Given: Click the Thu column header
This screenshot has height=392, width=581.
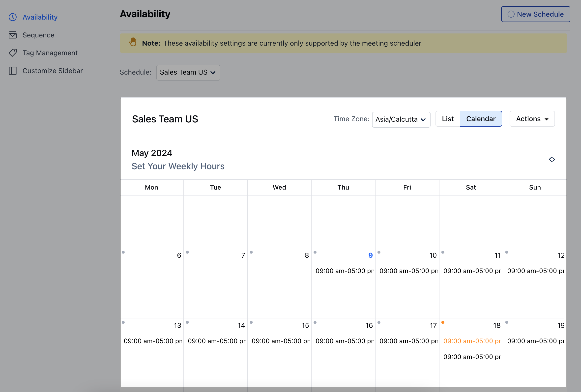Looking at the screenshot, I should click(x=343, y=187).
